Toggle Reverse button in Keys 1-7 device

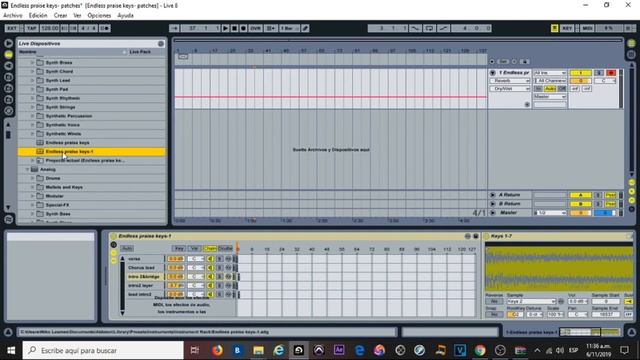pos(494,302)
